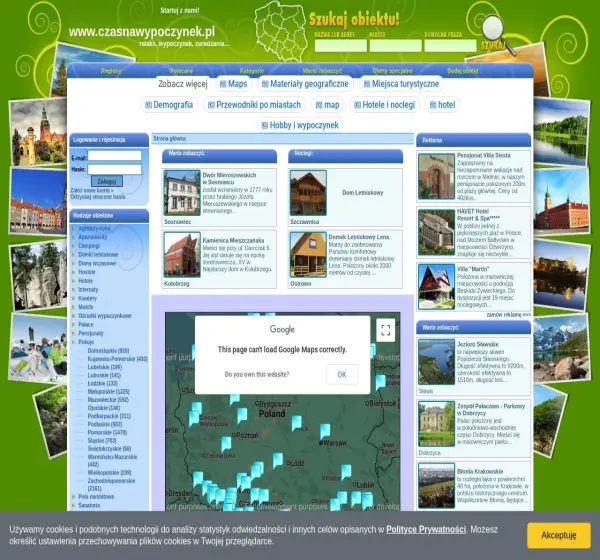The width and height of the screenshot is (600, 560).
Task: Select Zachodniopomorskie (2161) region
Action: tap(111, 485)
